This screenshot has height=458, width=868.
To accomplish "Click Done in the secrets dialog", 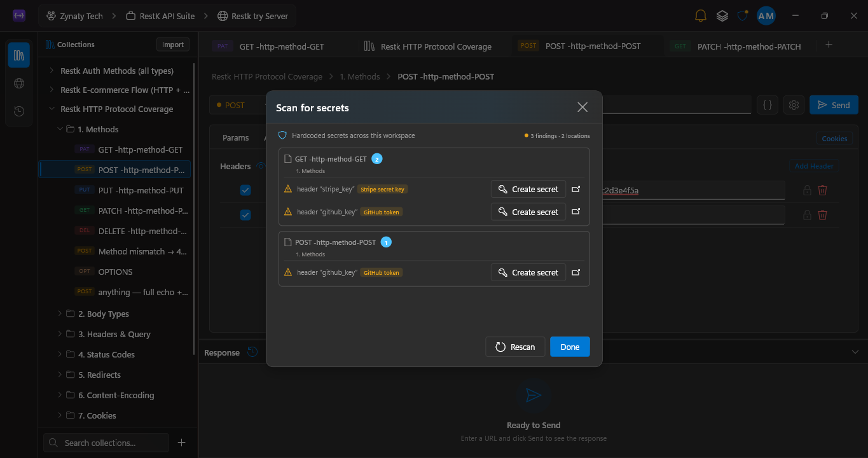I will 570,347.
